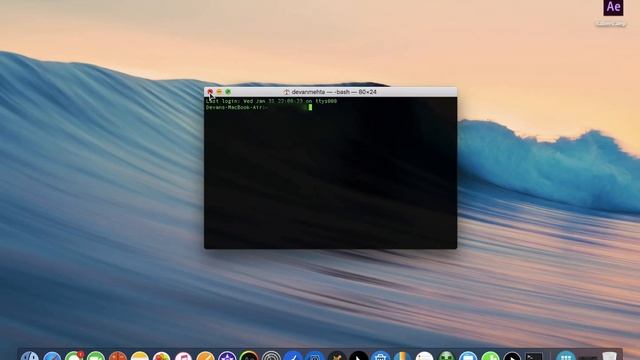Open FaceTime in the dock
The image size is (640, 360).
(x=96, y=356)
